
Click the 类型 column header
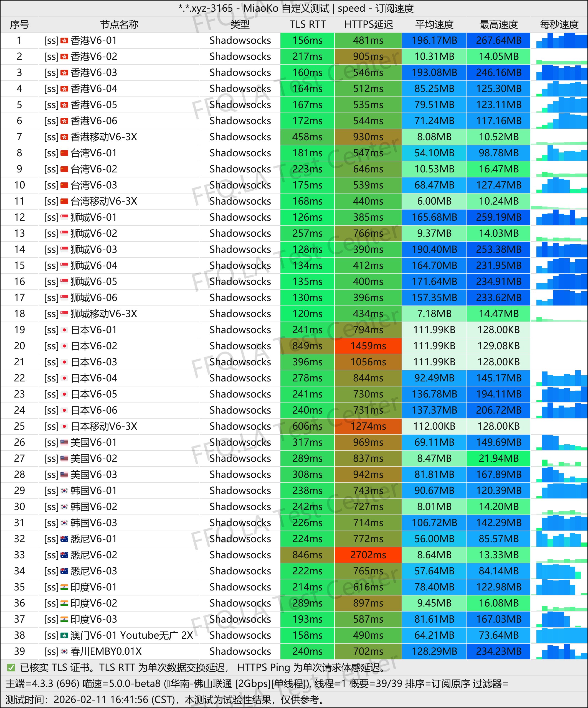[240, 24]
